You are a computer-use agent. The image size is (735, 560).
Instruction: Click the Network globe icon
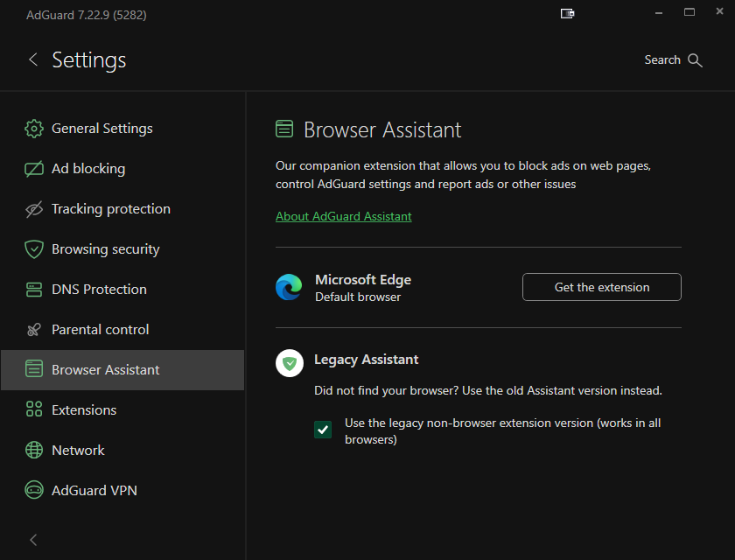[x=34, y=450]
